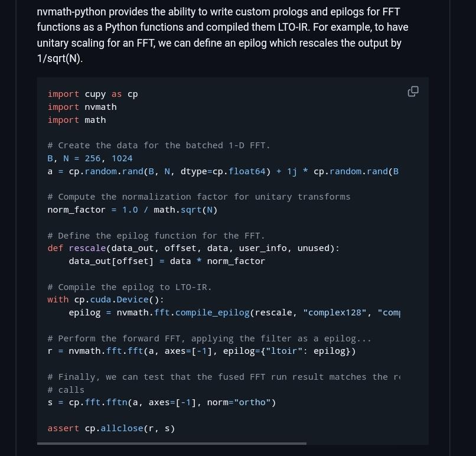Click the "import math" line
Screen dimensions: 476x456
coord(77,120)
